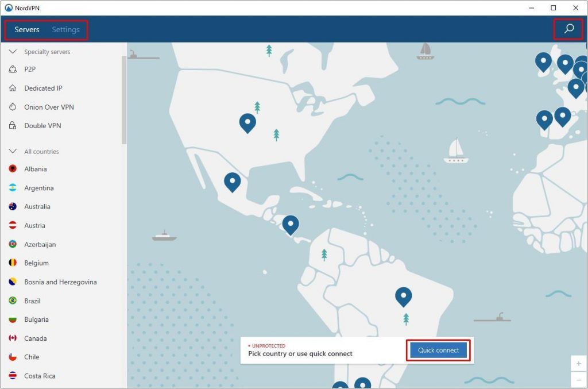The image size is (588, 389).
Task: Select the Onion Over VPN icon
Action: coord(13,107)
